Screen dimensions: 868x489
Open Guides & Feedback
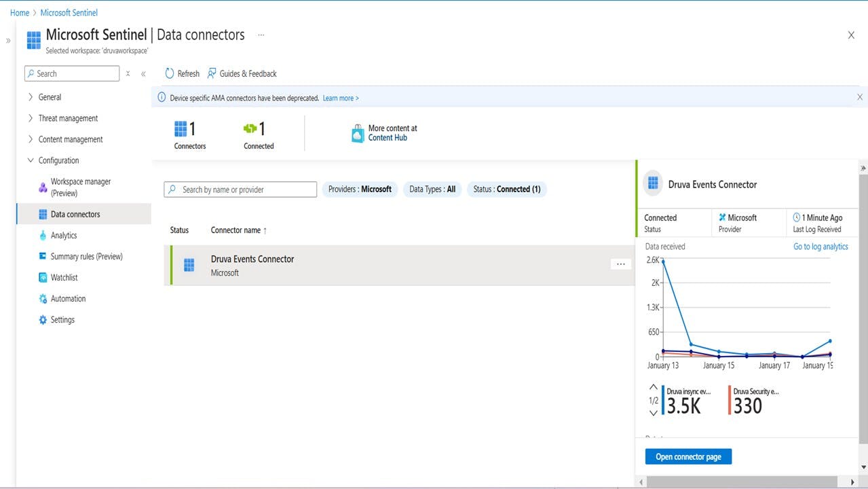click(242, 73)
